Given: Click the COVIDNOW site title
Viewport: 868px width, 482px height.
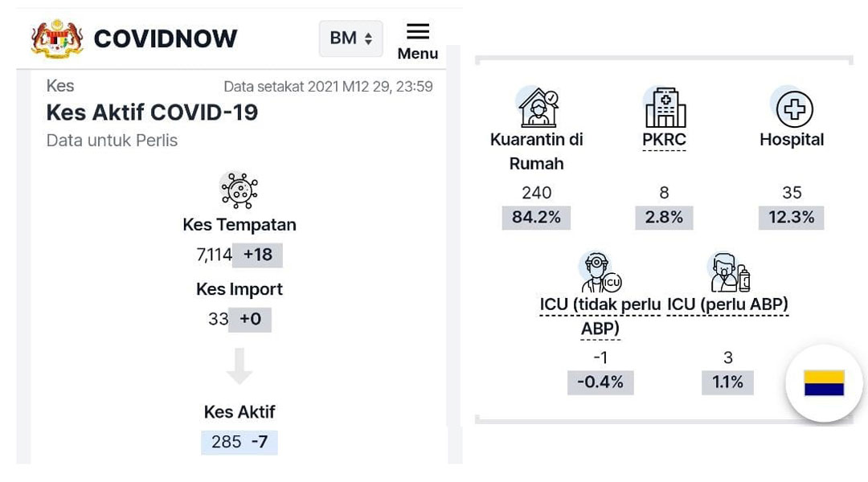Looking at the screenshot, I should [165, 39].
